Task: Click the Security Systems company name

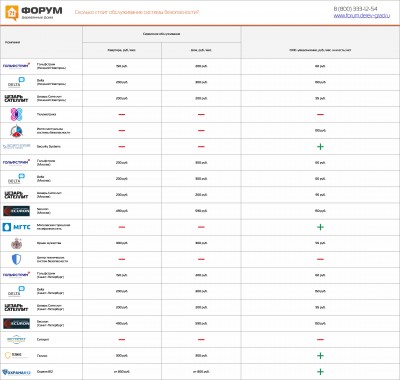Action: pyautogui.click(x=49, y=146)
